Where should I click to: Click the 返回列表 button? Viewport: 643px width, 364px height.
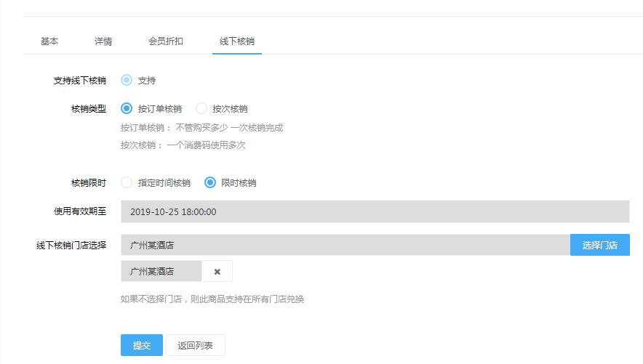pos(195,346)
